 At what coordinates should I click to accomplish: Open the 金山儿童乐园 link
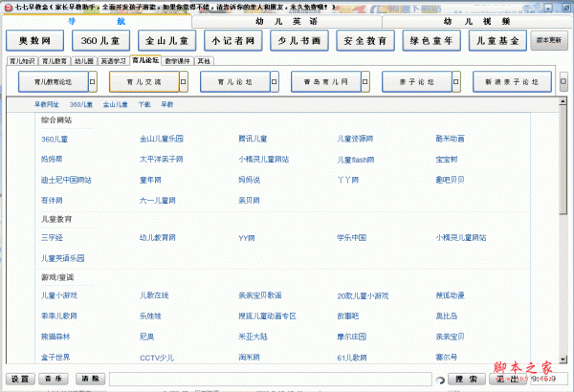click(x=162, y=139)
